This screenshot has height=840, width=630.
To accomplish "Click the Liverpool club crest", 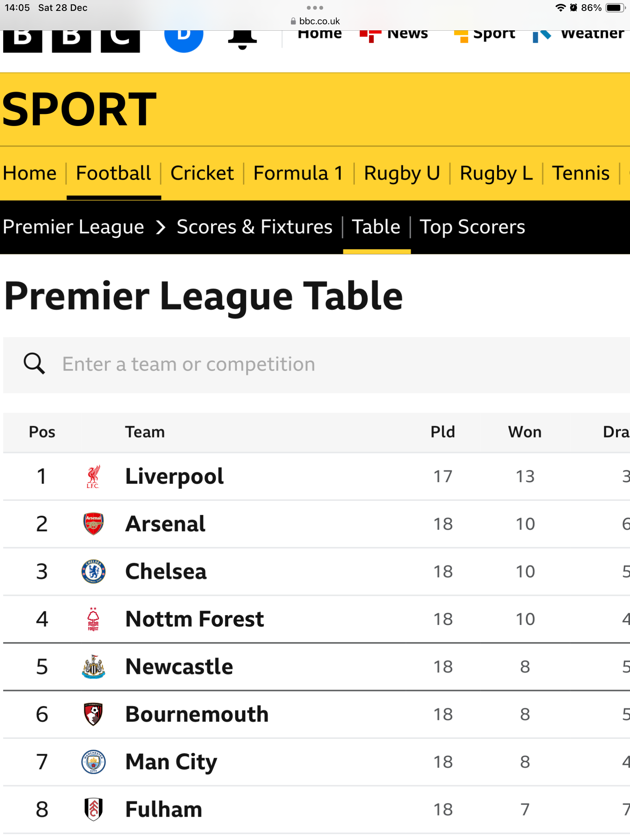I will coord(93,476).
